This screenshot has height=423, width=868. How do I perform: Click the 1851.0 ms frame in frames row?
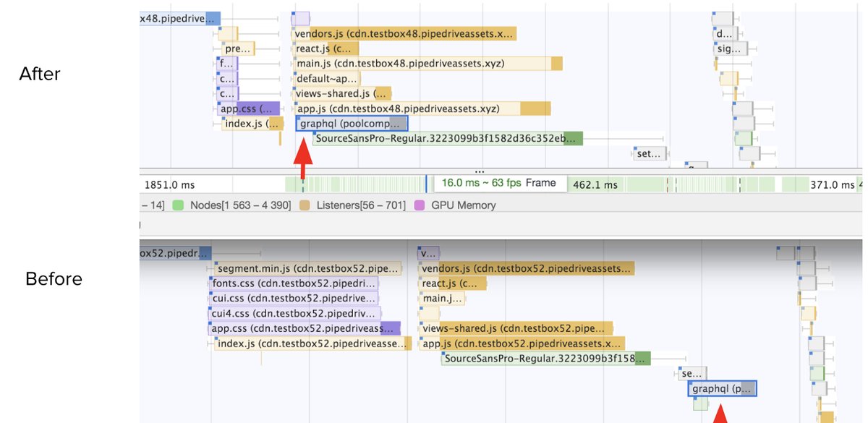169,184
